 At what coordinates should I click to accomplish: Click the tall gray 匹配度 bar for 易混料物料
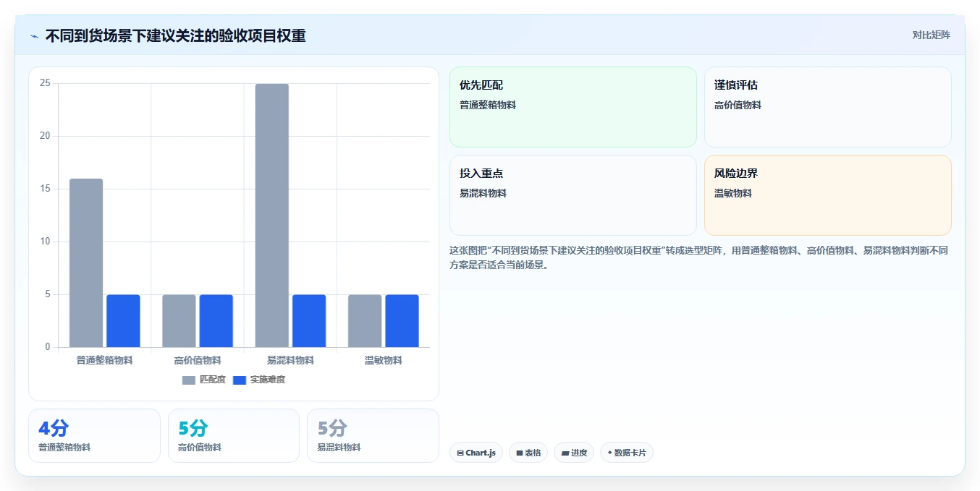coord(271,215)
